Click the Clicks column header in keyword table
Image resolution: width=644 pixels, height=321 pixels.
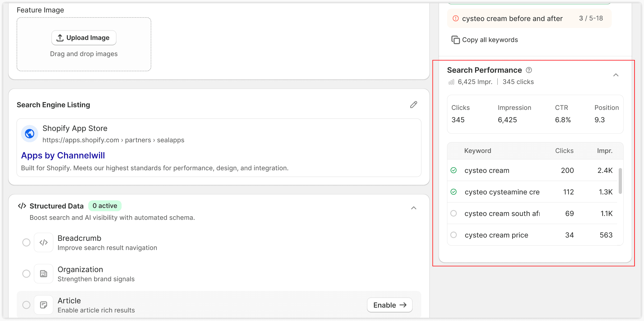tap(564, 151)
